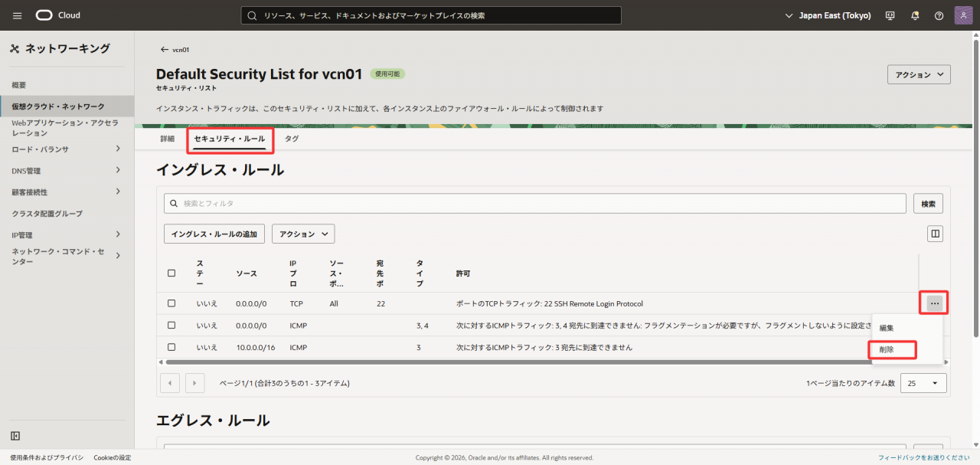Image resolution: width=980 pixels, height=465 pixels.
Task: Collapse the side navigation panel icon
Action: pos(15,436)
